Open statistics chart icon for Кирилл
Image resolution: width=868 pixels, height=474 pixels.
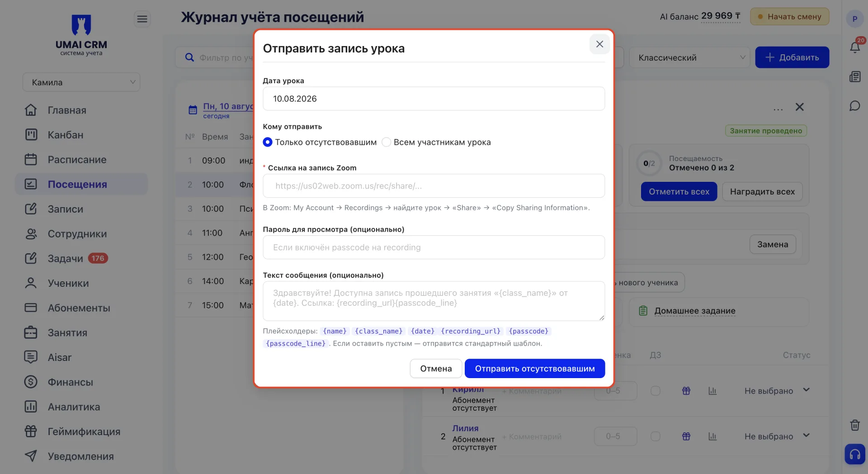click(x=712, y=391)
